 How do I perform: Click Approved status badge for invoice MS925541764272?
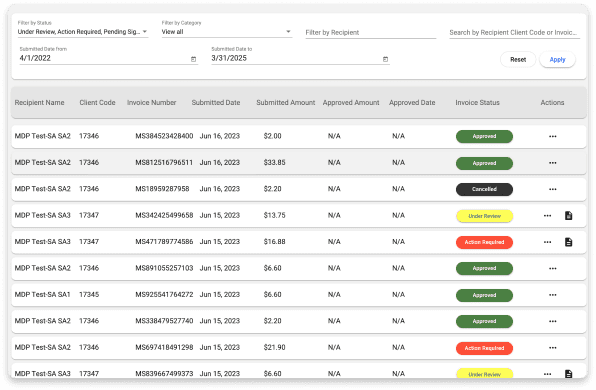(x=484, y=295)
